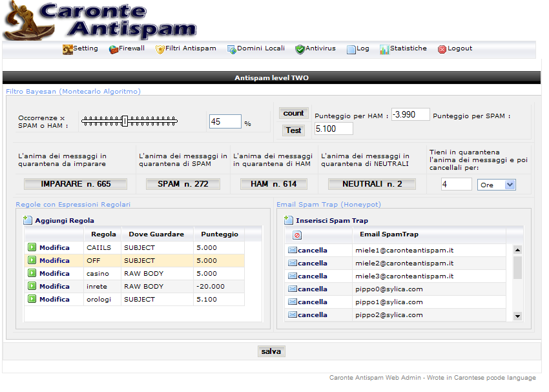Click the Punteggio per HAM field
Screen dimensions: 549x392
[410, 115]
